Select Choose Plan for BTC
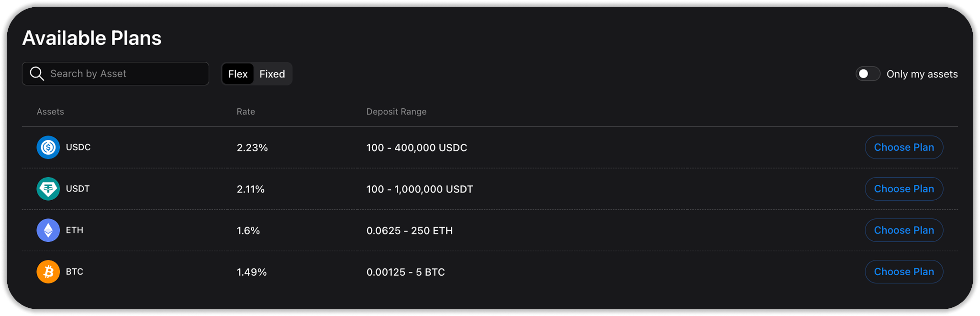This screenshot has width=980, height=316. 903,272
